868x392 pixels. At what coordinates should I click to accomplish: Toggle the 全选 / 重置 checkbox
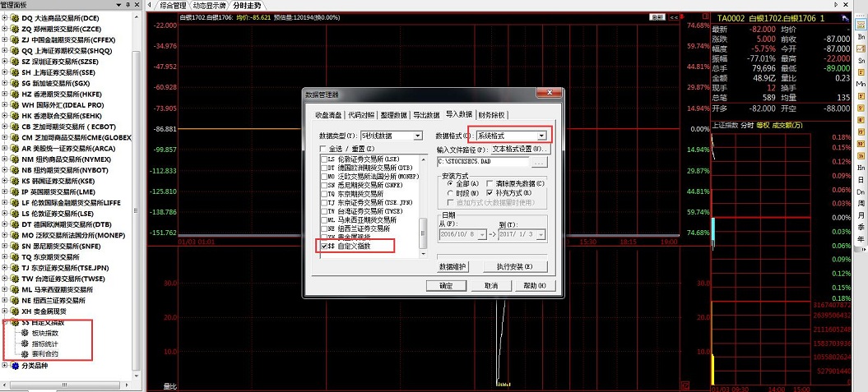[324, 150]
